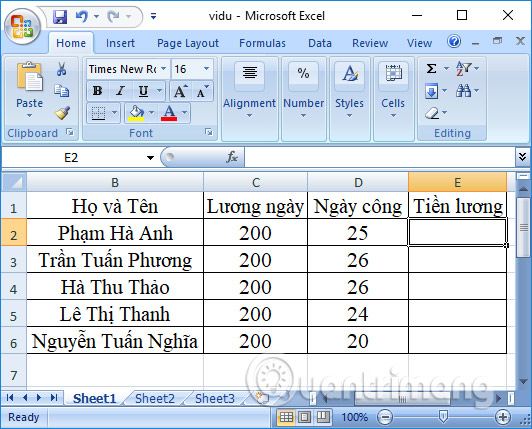This screenshot has width=532, height=429.
Task: Go to first sheet navigation arrow
Action: 10,397
